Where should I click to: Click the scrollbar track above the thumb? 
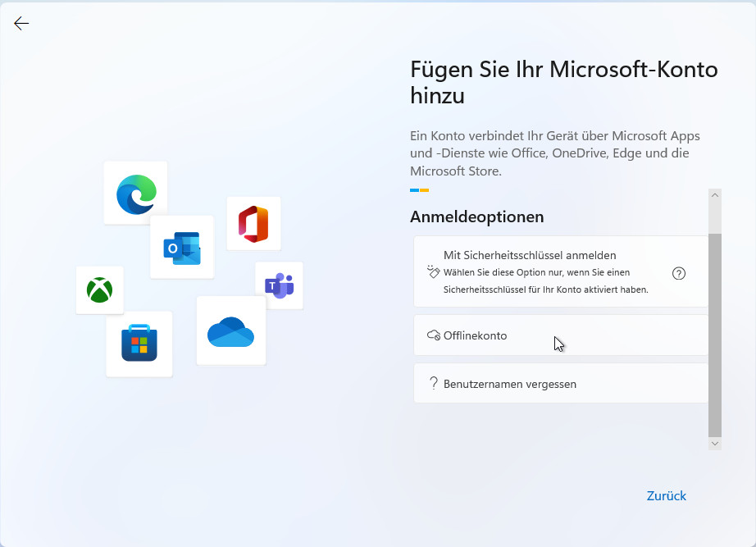pos(715,217)
